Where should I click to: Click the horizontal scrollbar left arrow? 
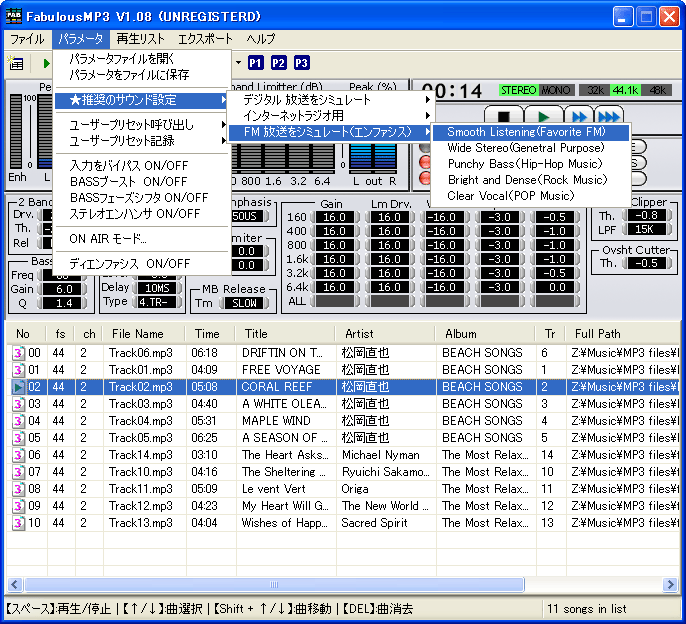(x=14, y=584)
